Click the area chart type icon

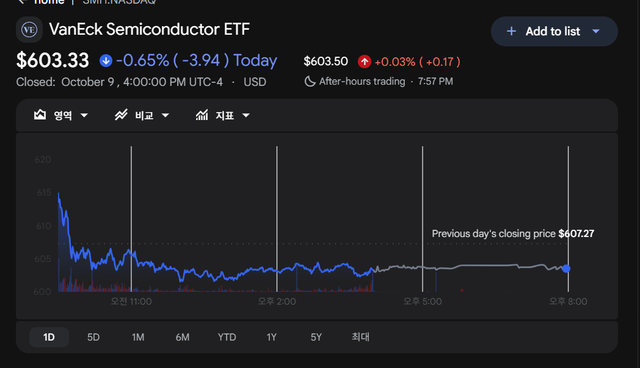coord(40,115)
